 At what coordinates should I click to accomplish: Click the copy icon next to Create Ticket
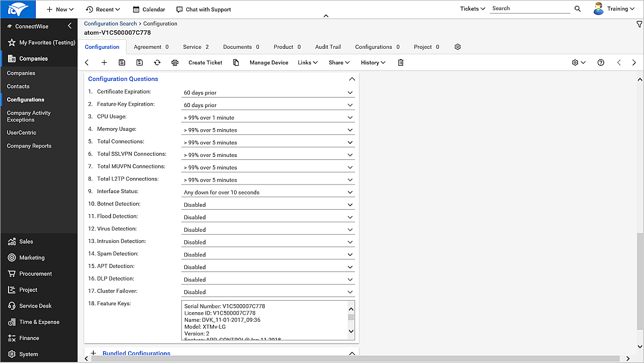coord(236,63)
